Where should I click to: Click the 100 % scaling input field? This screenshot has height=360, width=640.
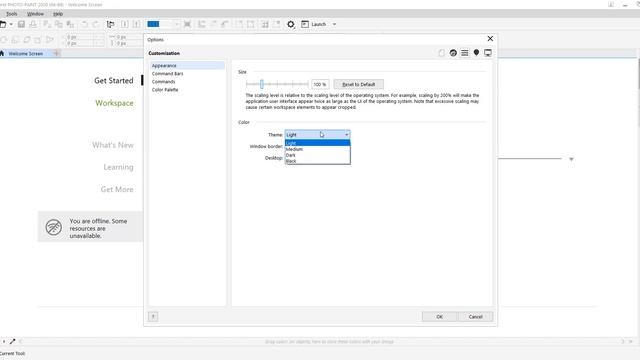[320, 84]
